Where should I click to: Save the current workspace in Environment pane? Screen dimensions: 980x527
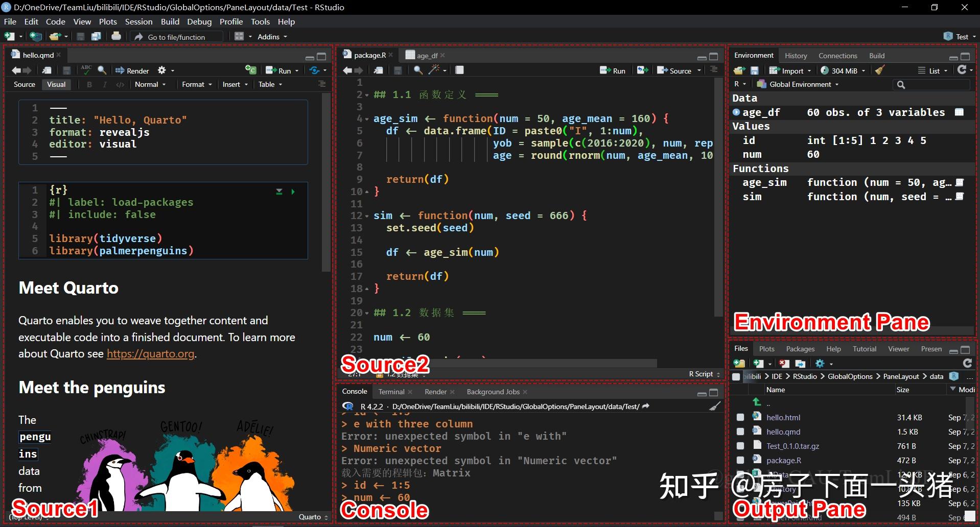click(x=755, y=70)
